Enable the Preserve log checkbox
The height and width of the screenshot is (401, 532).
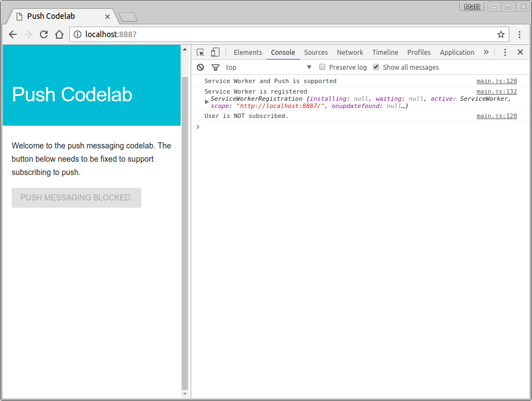click(x=322, y=67)
